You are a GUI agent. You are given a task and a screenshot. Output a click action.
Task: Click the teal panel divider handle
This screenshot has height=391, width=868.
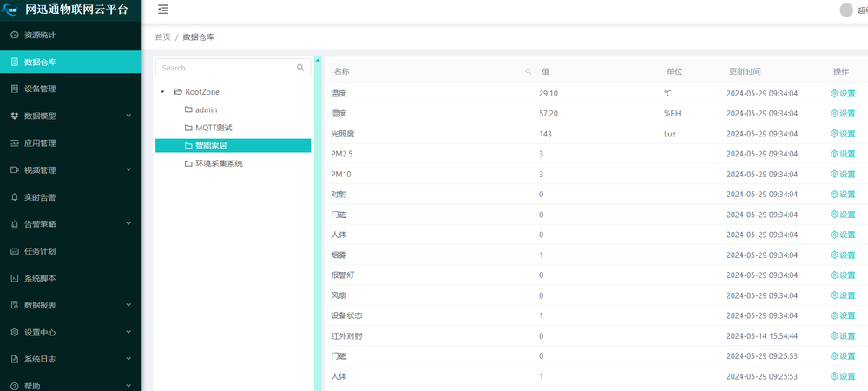(318, 61)
